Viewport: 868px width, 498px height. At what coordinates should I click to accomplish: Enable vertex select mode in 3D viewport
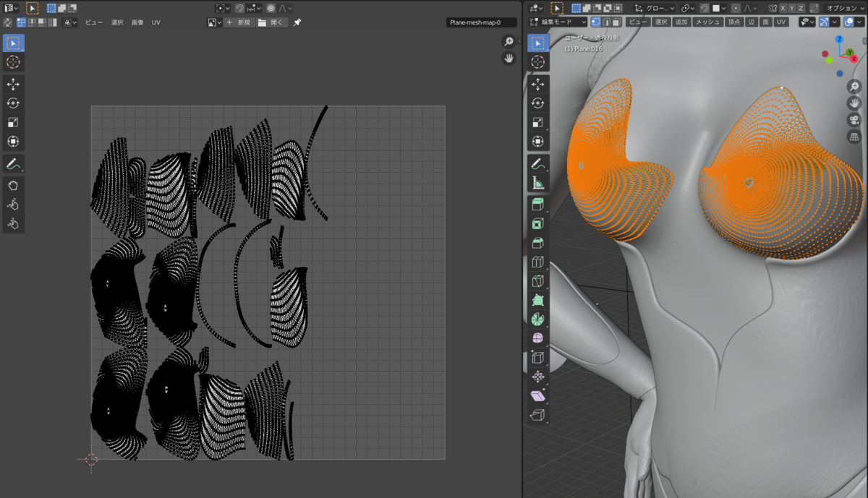click(x=596, y=22)
